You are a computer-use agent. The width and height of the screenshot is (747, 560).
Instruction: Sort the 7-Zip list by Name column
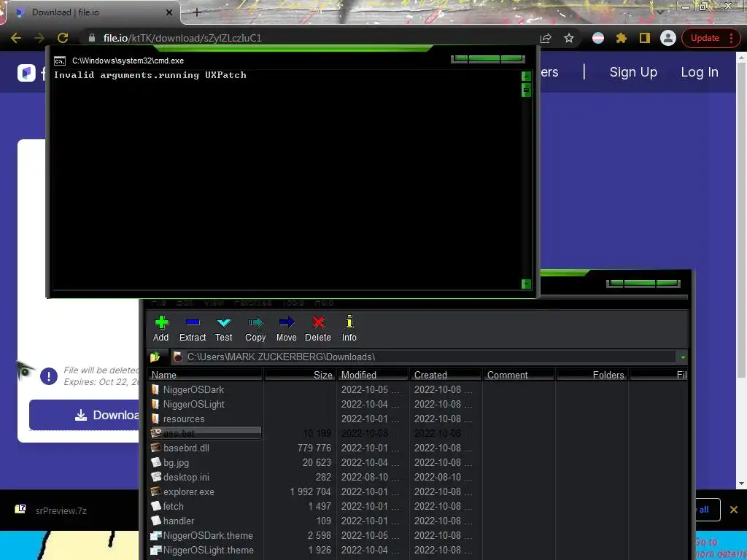tap(205, 375)
